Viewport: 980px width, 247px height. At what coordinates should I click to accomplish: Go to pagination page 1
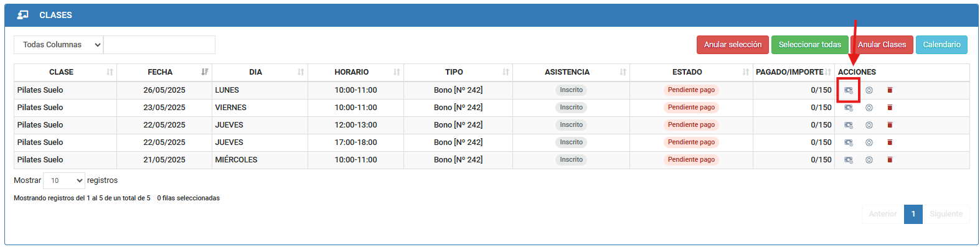[913, 214]
